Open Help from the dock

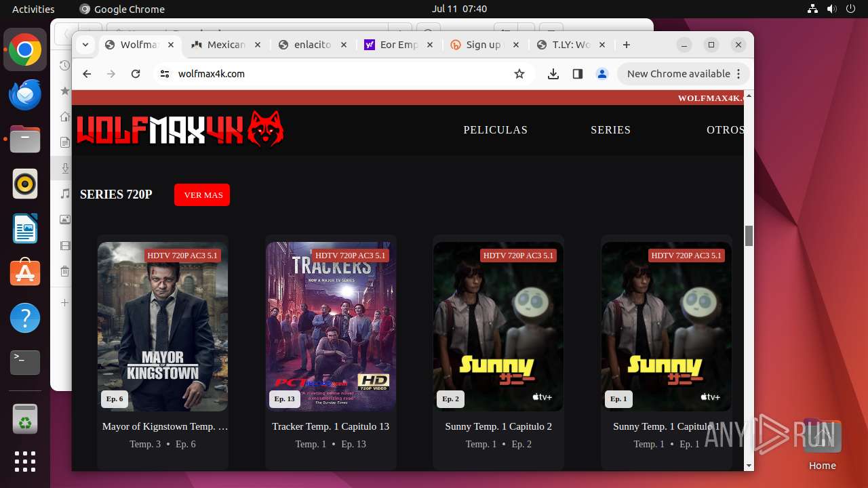pos(25,318)
